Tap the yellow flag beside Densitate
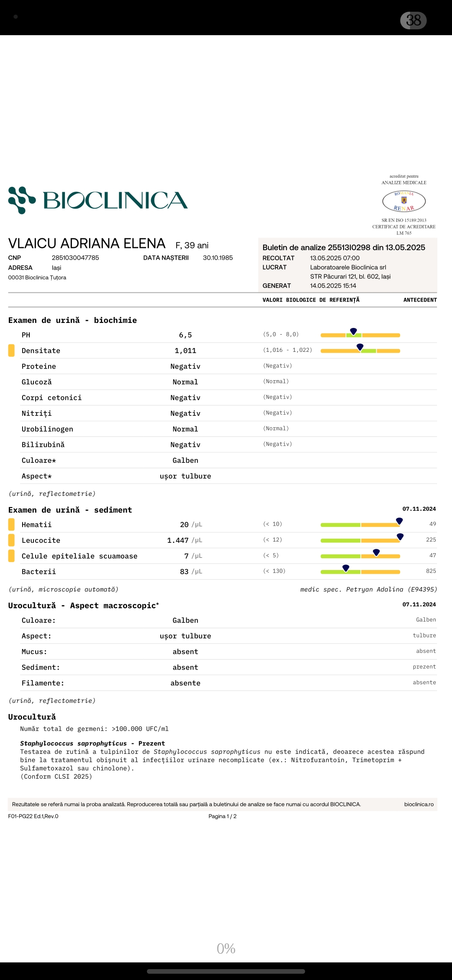Image resolution: width=452 pixels, height=980 pixels. click(x=11, y=351)
